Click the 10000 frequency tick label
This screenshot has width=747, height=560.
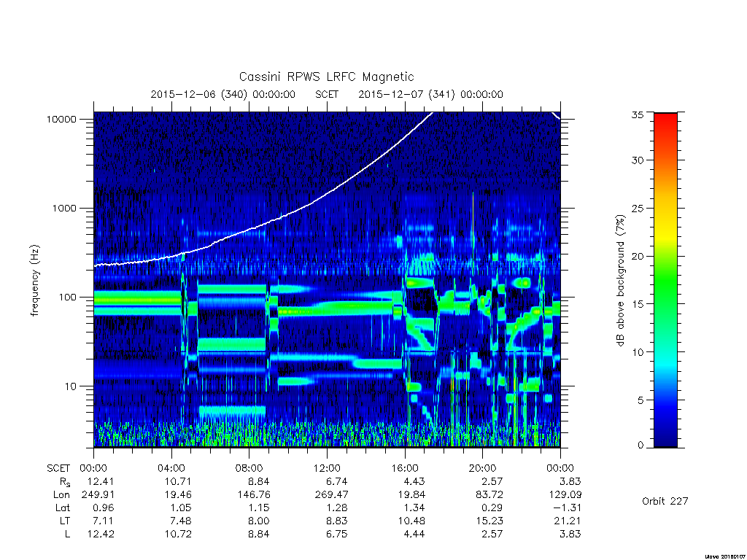[61, 119]
